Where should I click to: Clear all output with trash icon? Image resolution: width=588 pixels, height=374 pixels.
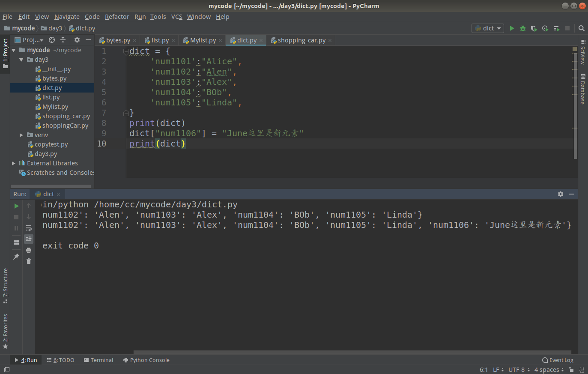[x=29, y=261]
